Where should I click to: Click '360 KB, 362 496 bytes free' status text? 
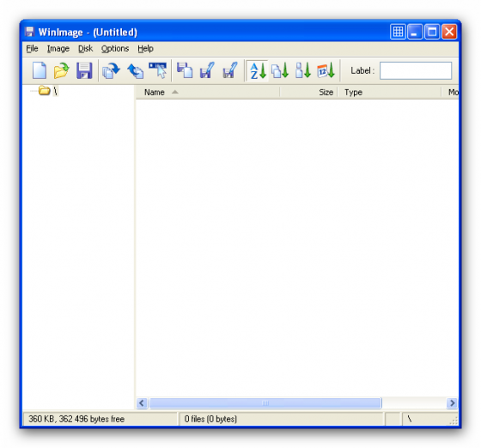point(76,419)
